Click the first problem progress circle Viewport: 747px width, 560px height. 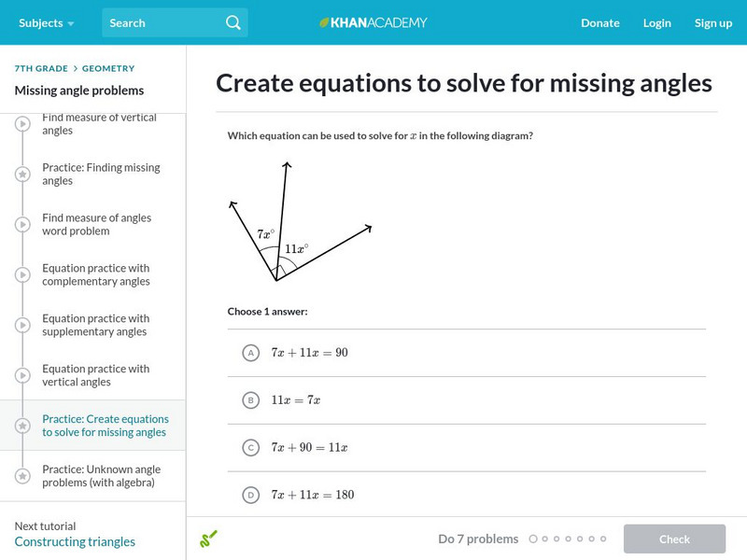[x=533, y=539]
